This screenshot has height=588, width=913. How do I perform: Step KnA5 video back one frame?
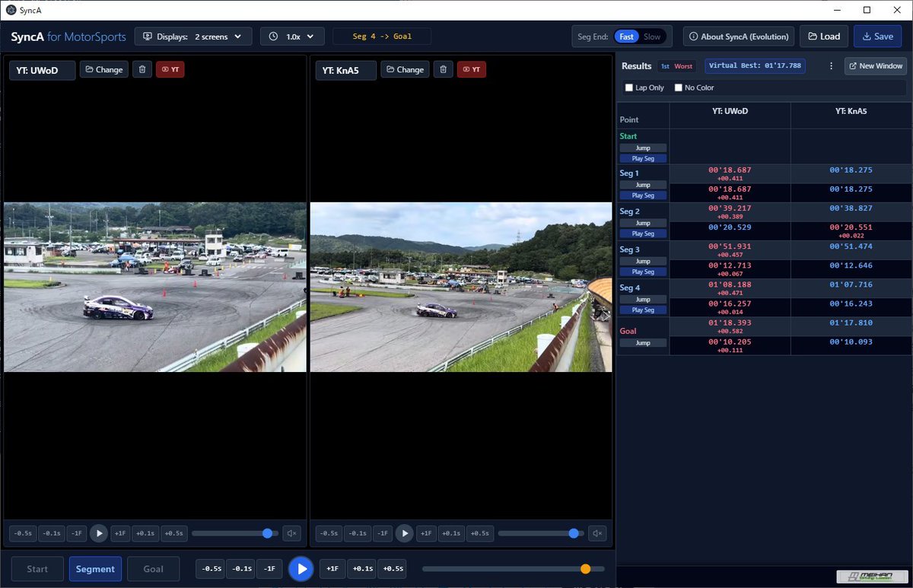[382, 533]
